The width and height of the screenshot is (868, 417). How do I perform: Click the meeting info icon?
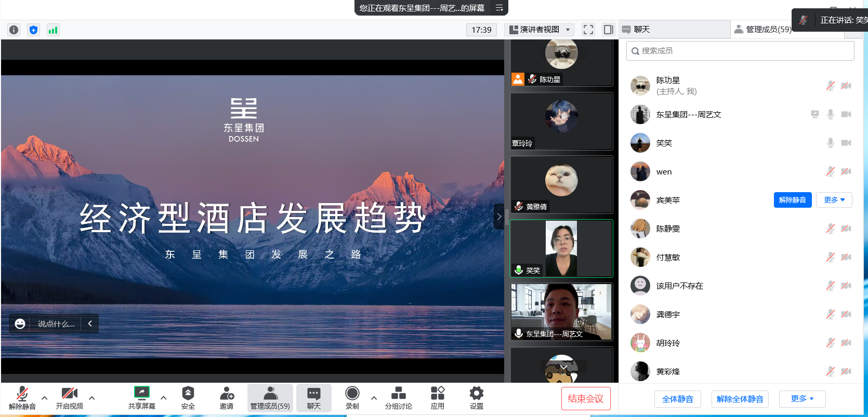[14, 30]
